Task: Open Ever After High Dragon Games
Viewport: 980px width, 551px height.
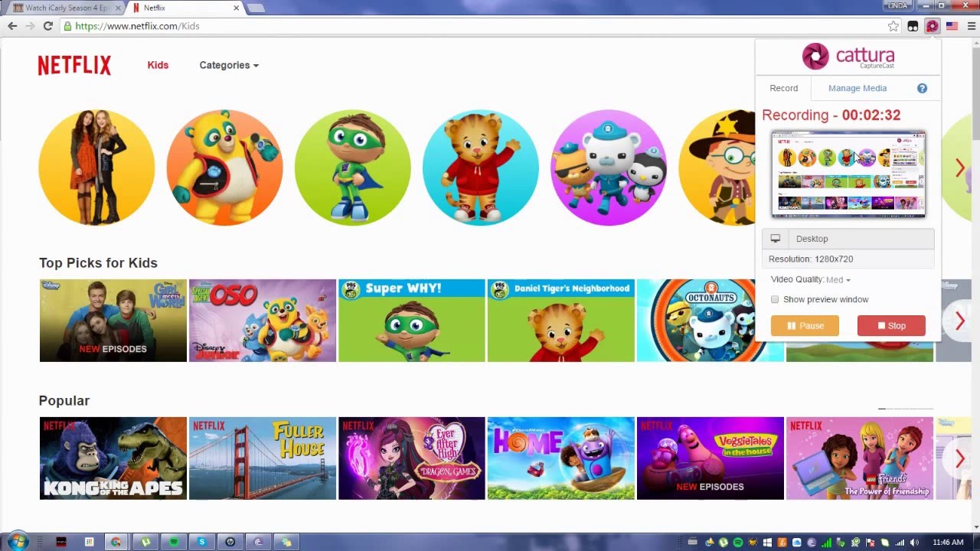Action: pos(412,458)
